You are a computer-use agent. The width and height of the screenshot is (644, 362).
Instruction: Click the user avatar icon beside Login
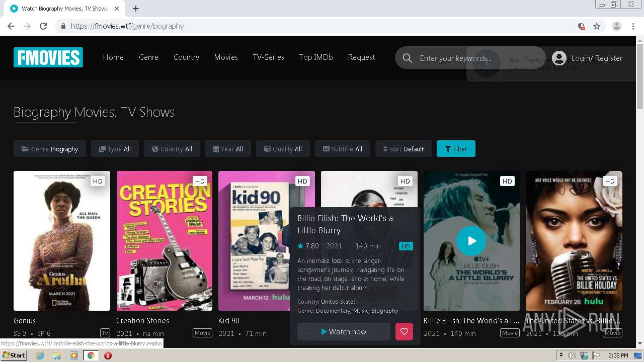559,58
